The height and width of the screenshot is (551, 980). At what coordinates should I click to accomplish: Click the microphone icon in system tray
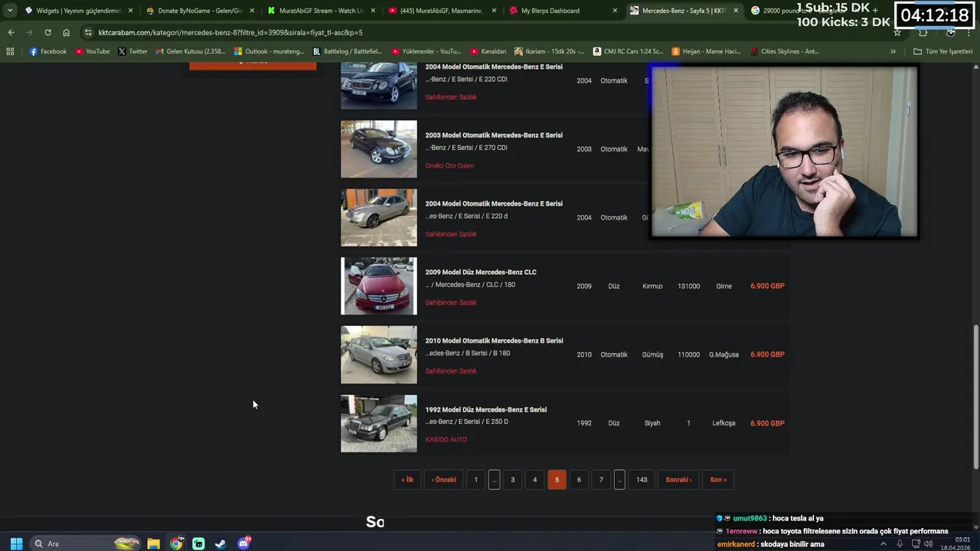pos(900,543)
